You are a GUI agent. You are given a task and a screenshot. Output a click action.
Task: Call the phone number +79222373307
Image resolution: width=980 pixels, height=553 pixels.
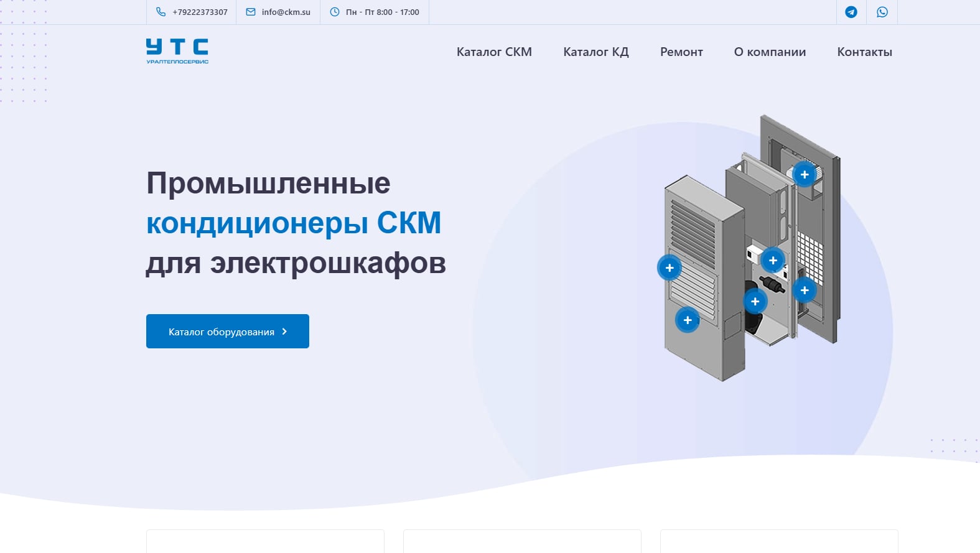200,12
